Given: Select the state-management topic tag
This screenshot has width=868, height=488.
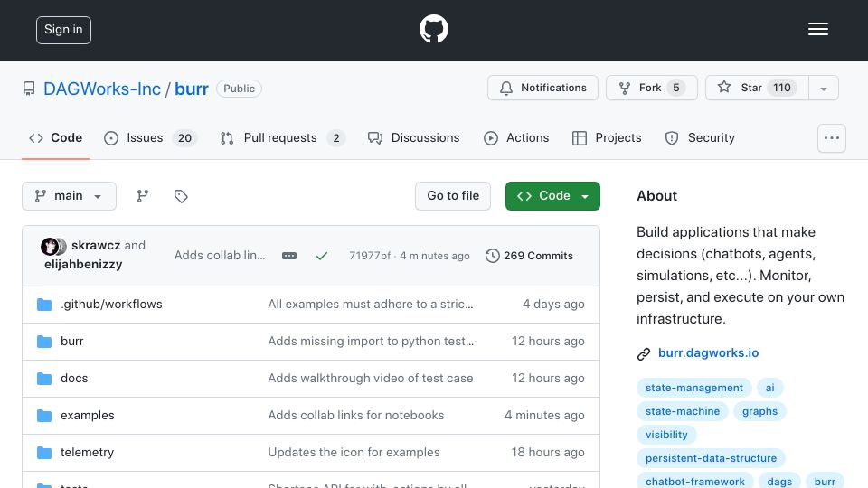Looking at the screenshot, I should point(694,388).
